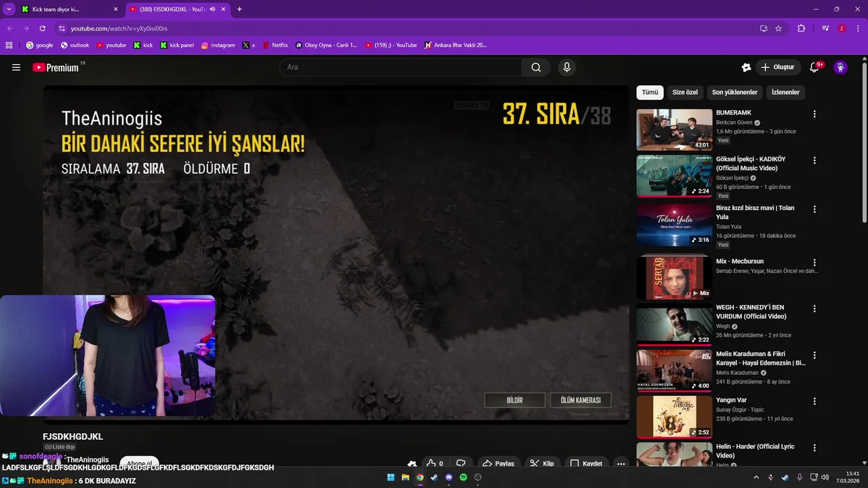Click the Kaydet save button

tap(586, 464)
